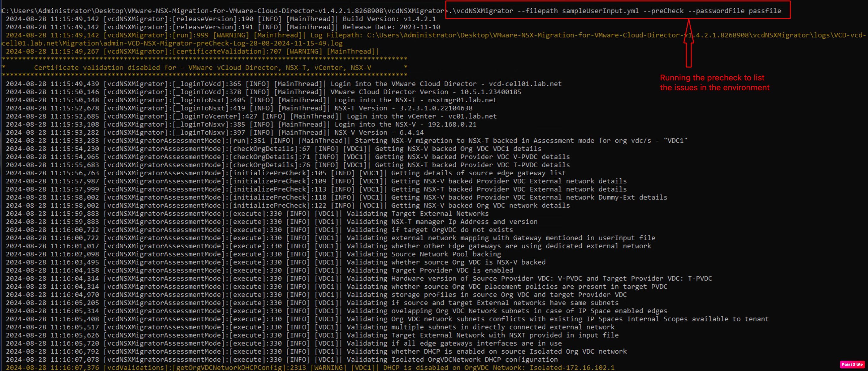Click the 'Validating Target Provider VDC is enabled' line

coord(430,270)
